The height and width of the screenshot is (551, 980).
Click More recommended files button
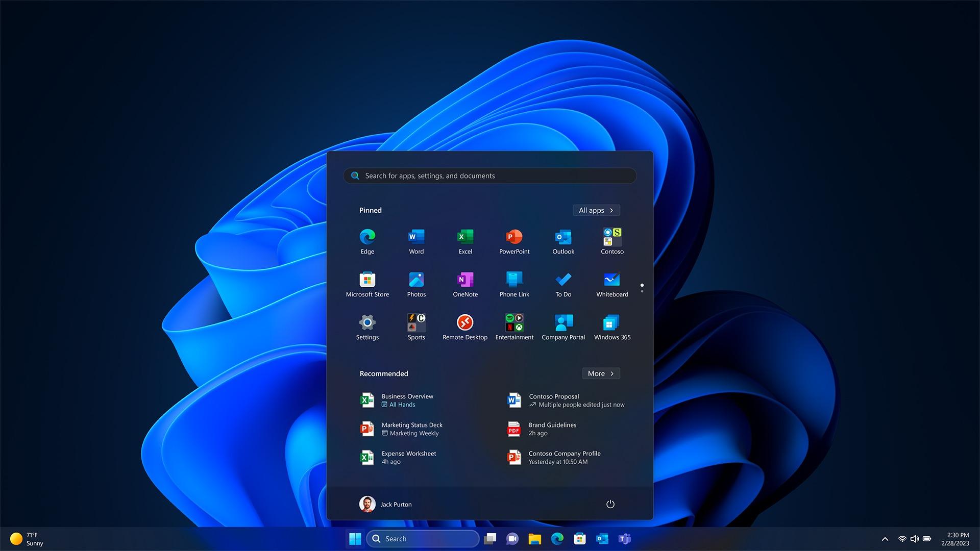[x=599, y=373]
